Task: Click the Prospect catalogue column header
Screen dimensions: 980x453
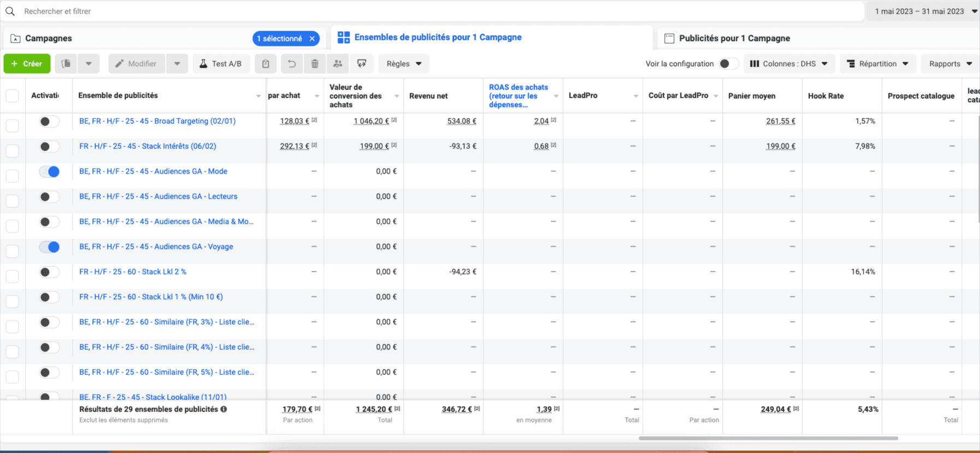Action: pos(921,96)
